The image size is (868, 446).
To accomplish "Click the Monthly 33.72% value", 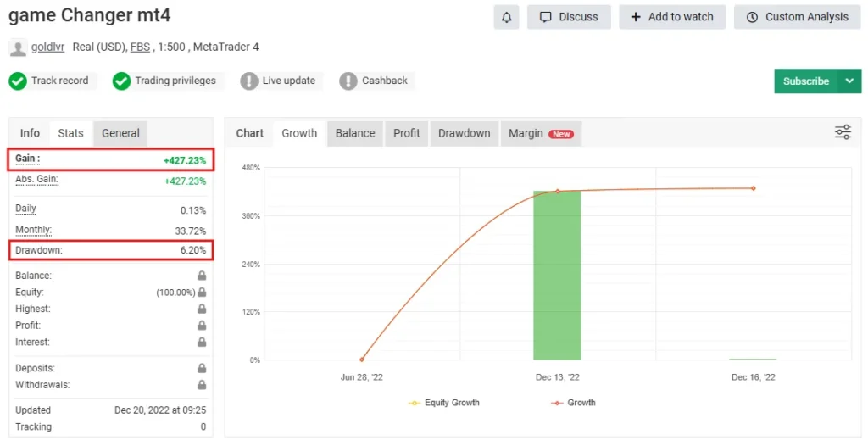I will [x=191, y=231].
